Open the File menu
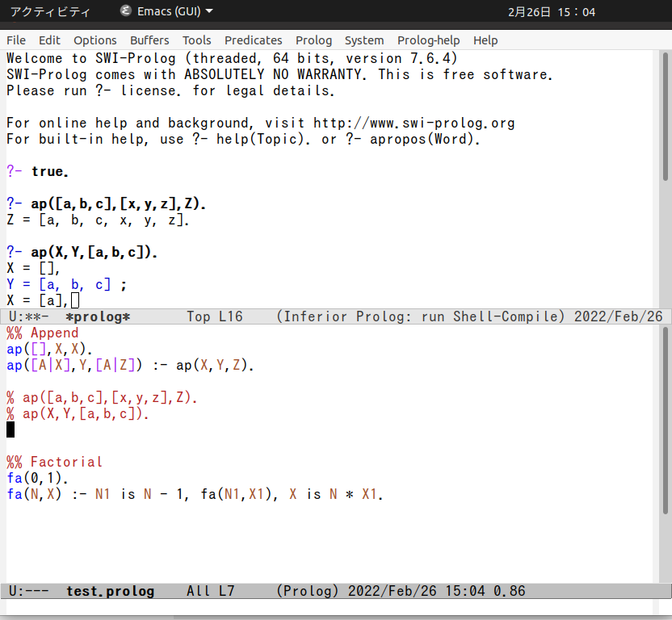 tap(16, 40)
